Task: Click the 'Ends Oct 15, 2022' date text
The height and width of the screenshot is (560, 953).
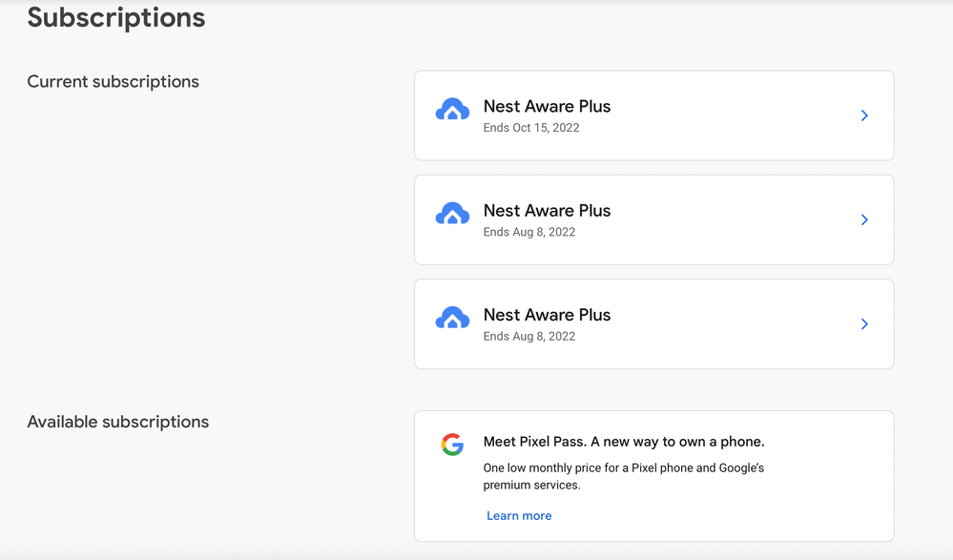Action: click(531, 128)
